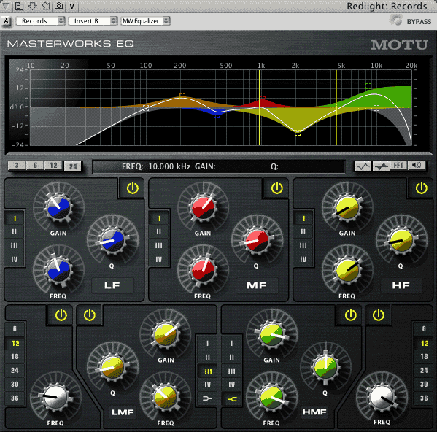Viewport: 437px width, 432px height.
Task: Click the hand icon in the title bar
Action: (46, 6)
